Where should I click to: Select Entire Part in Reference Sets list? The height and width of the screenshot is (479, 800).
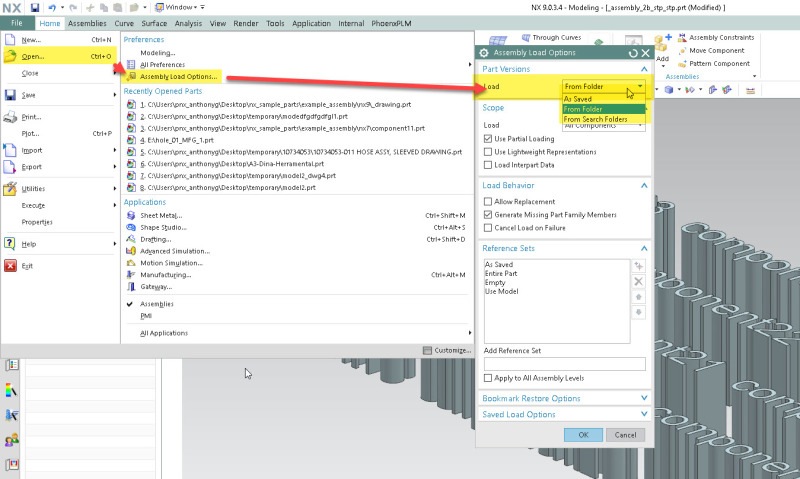click(x=501, y=273)
